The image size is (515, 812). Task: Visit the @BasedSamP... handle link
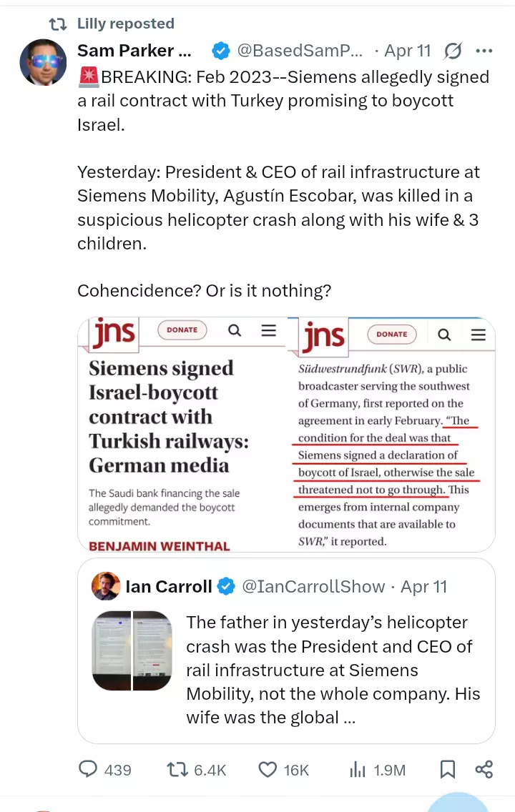(x=300, y=51)
